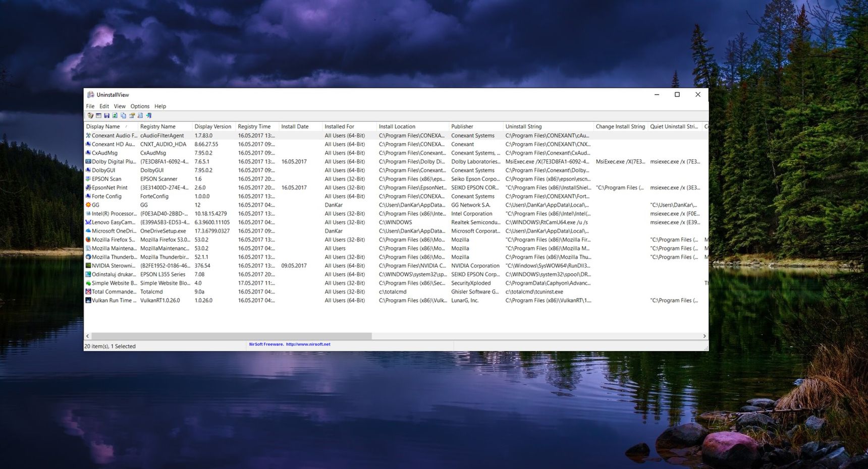This screenshot has height=469, width=868.
Task: Click the Mozilla Firefox row icon
Action: [x=88, y=240]
